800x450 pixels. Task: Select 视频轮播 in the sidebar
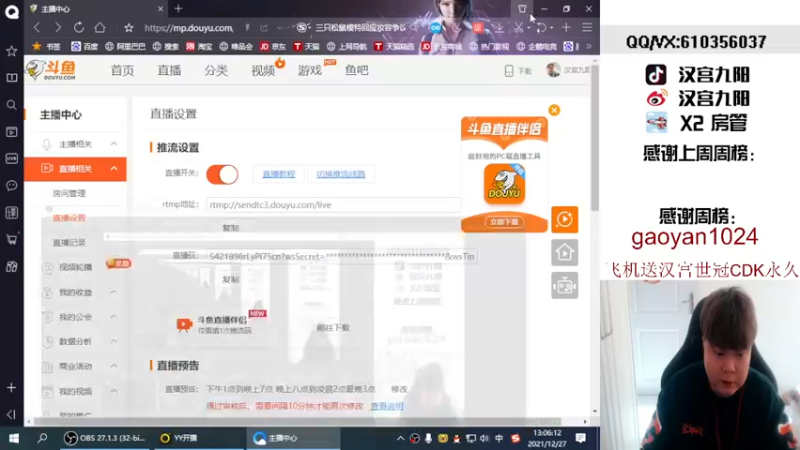76,267
